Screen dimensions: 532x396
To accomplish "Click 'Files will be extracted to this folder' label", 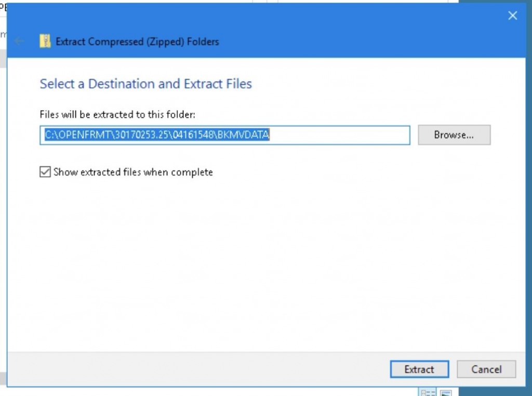I will (x=117, y=114).
